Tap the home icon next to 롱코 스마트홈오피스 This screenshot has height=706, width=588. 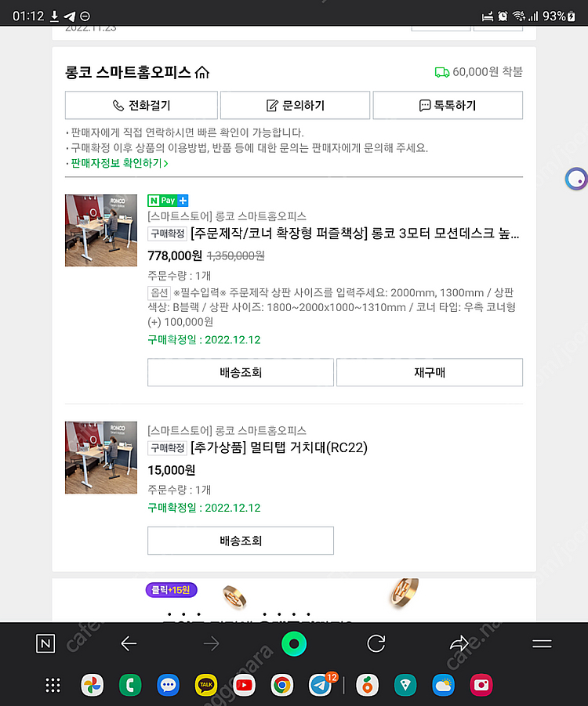pos(201,72)
